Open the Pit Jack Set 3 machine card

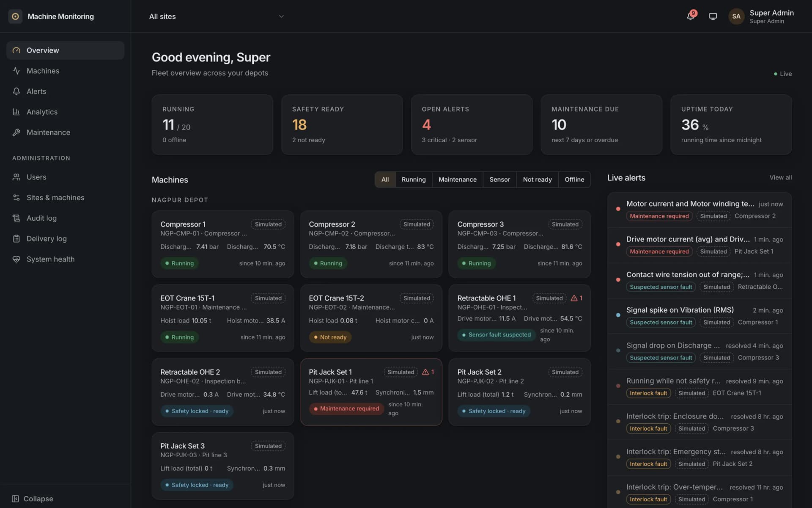point(223,466)
